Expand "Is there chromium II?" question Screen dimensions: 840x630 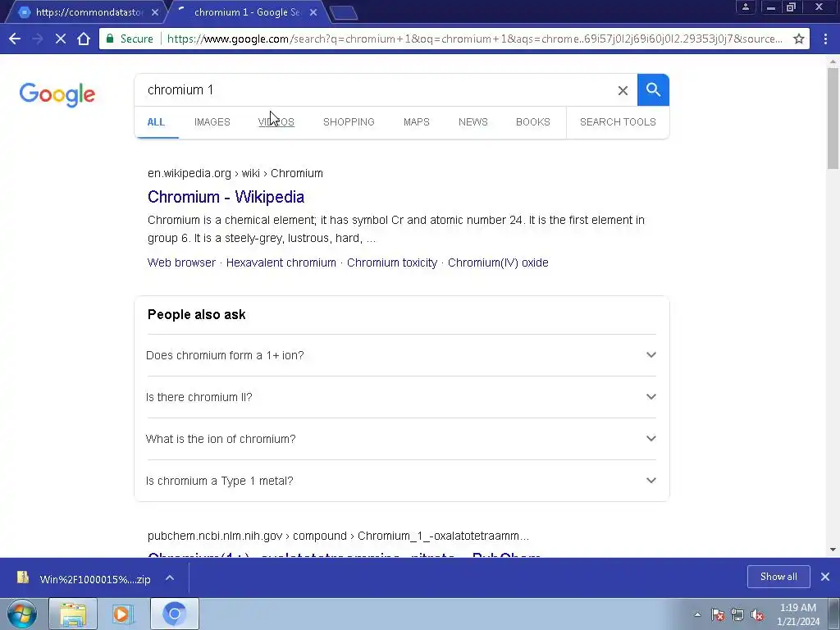[x=401, y=397]
